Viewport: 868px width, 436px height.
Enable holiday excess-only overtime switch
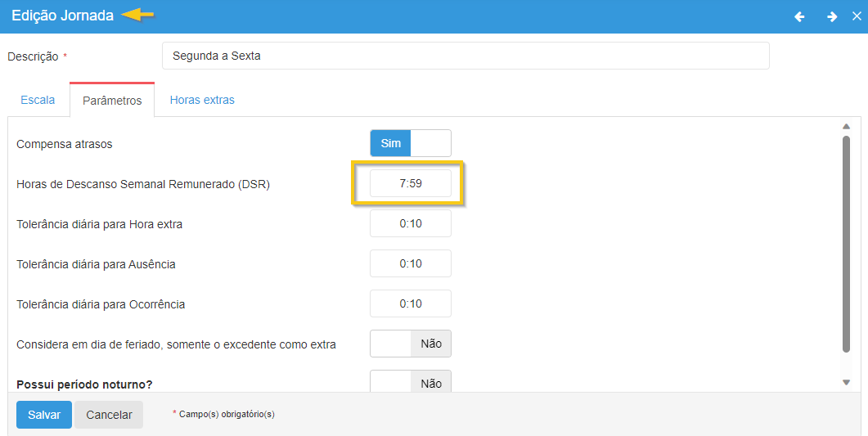(x=410, y=344)
